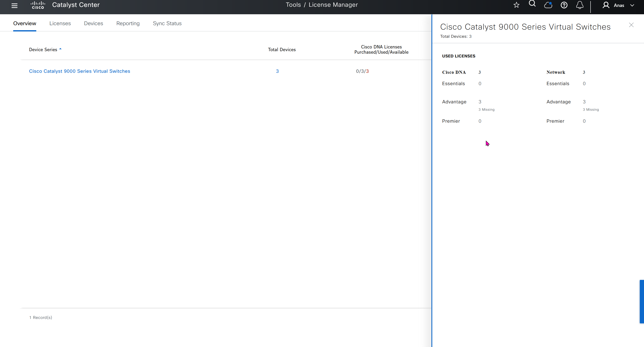Open the notifications bell
Image resolution: width=644 pixels, height=347 pixels.
580,5
